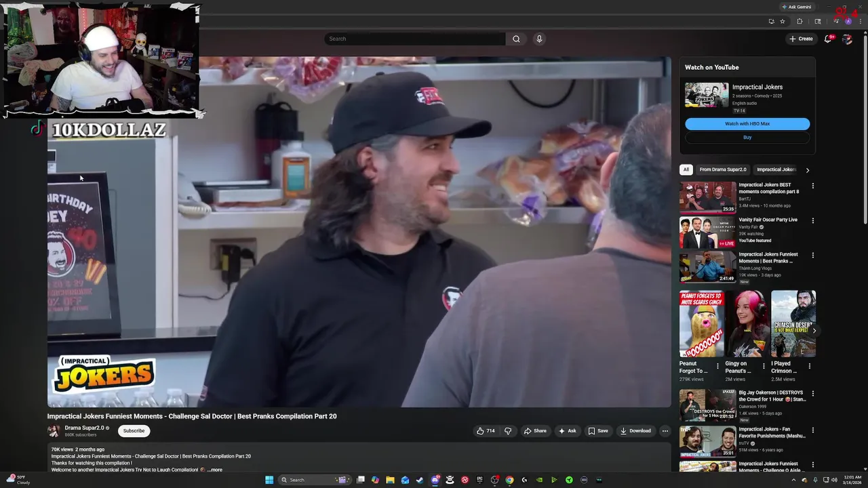Click the YouTube search magnifier button
Screen dimensions: 868x488
coord(516,39)
